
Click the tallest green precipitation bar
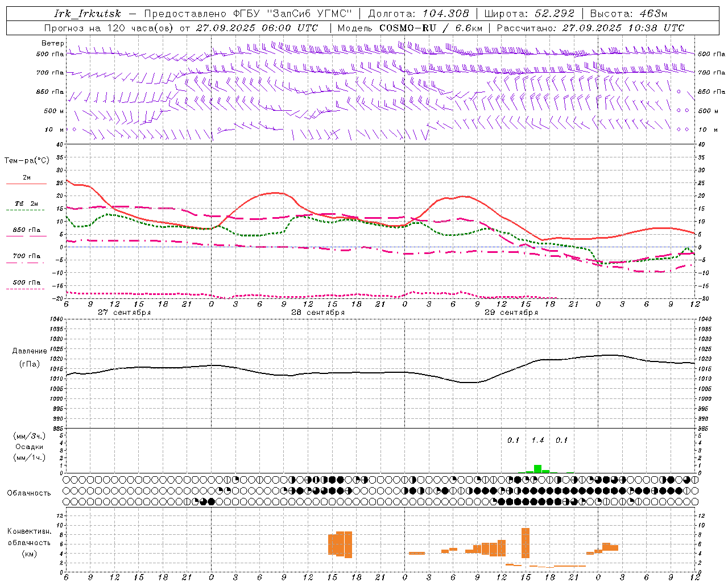click(537, 469)
